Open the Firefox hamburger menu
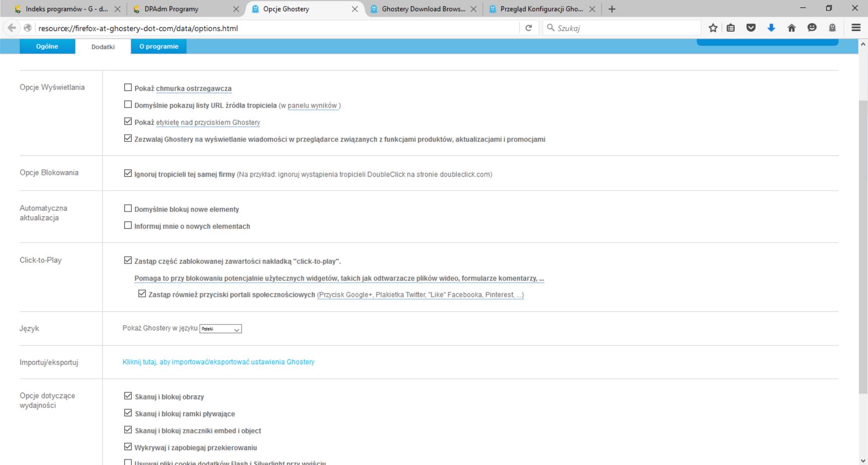 point(856,28)
